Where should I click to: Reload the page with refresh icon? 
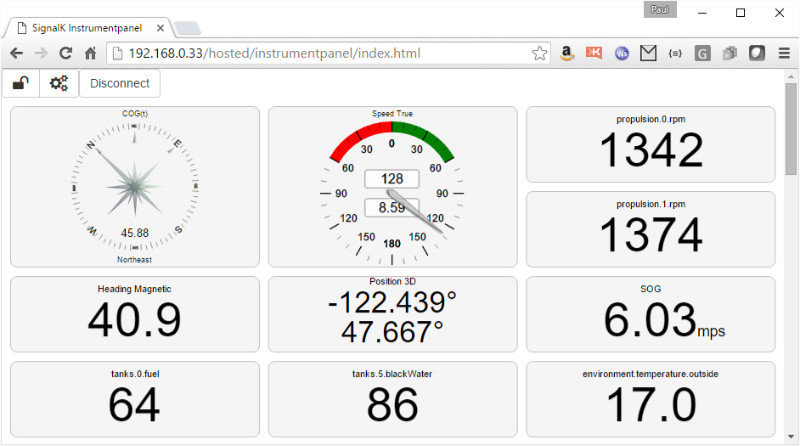pyautogui.click(x=65, y=53)
